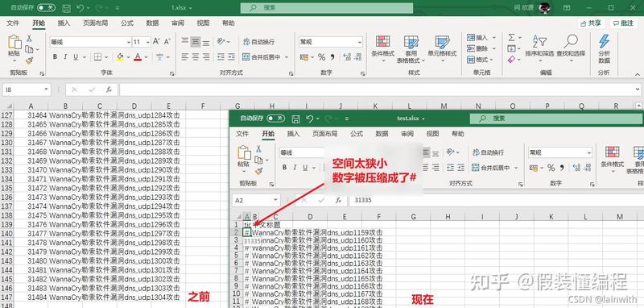This screenshot has width=644, height=308.
Task: Switch to 审阅 tab in test.xlsx
Action: pos(407,134)
